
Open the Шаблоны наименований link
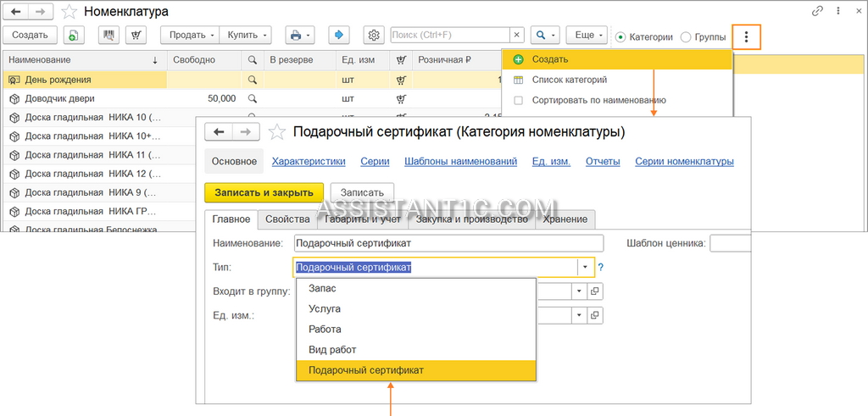[x=460, y=162]
